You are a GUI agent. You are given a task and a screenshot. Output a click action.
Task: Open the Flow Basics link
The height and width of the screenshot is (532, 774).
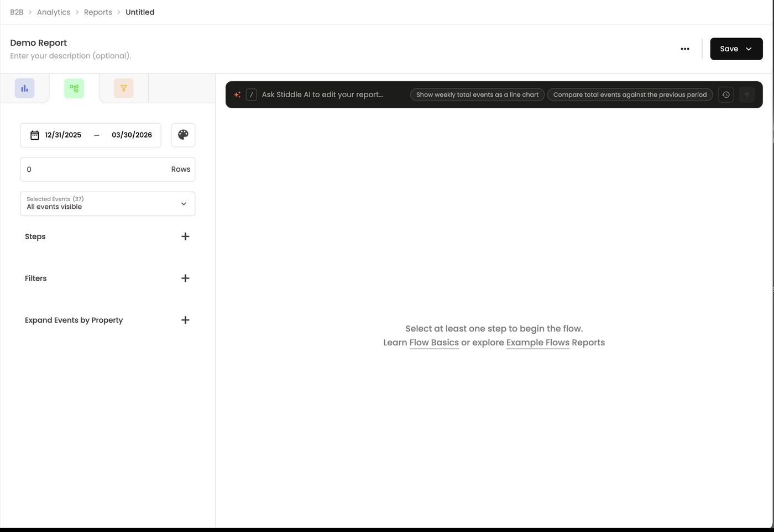click(x=434, y=343)
